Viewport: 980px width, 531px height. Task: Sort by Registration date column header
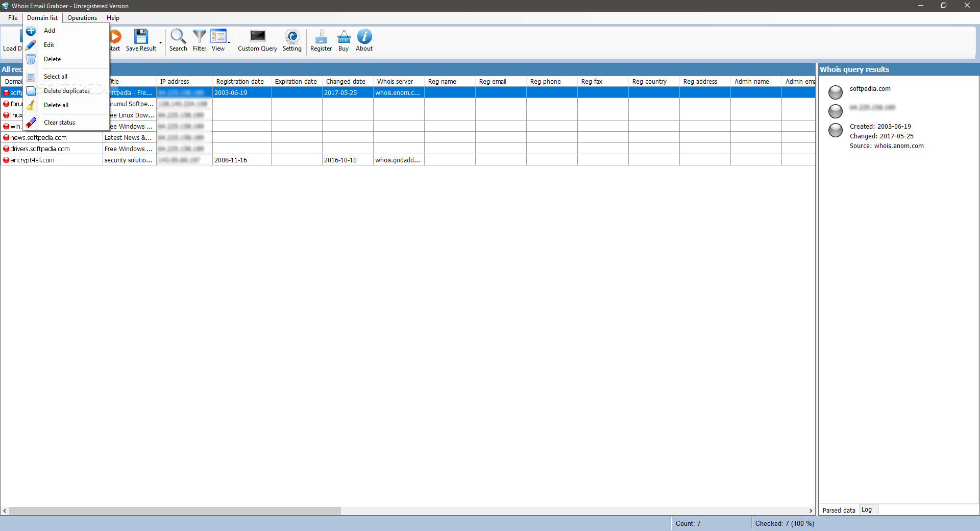(242, 82)
